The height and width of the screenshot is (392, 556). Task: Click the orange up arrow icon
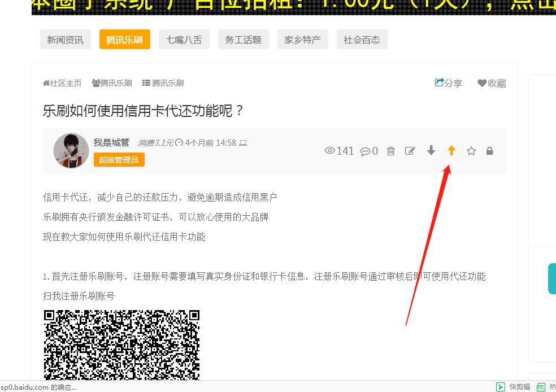(451, 150)
